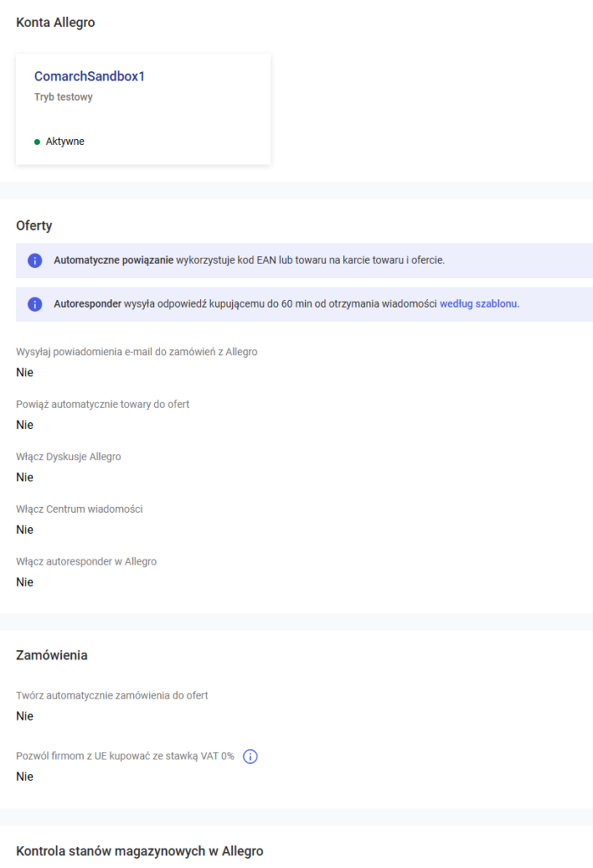The width and height of the screenshot is (593, 868).
Task: Click the Konta Allegro section heading
Action: click(55, 23)
